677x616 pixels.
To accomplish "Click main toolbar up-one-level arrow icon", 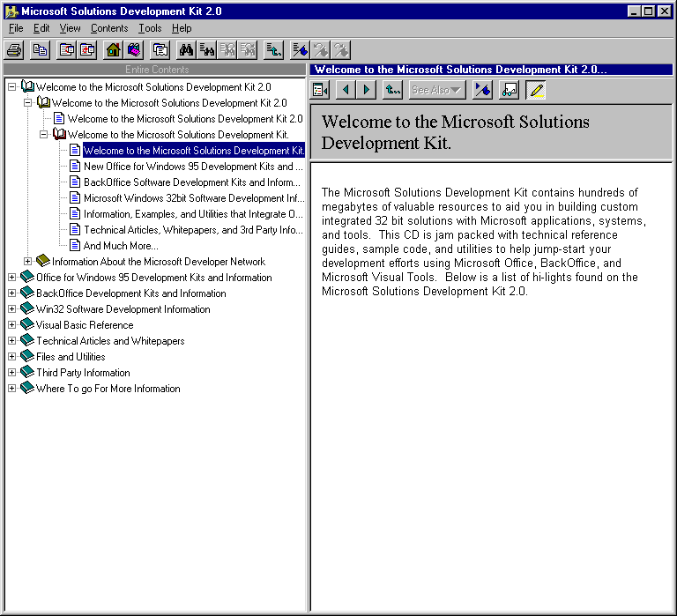I will pyautogui.click(x=274, y=50).
